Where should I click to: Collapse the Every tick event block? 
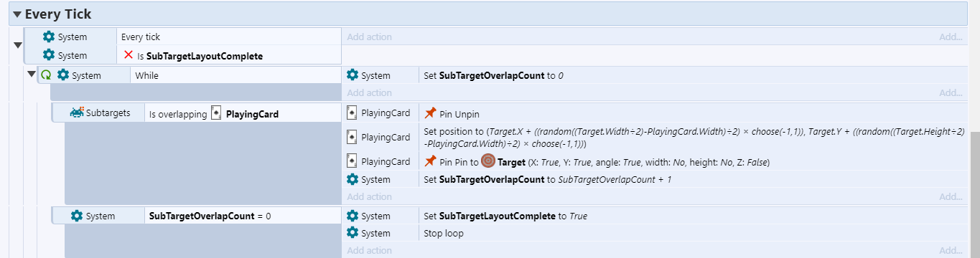point(19,46)
